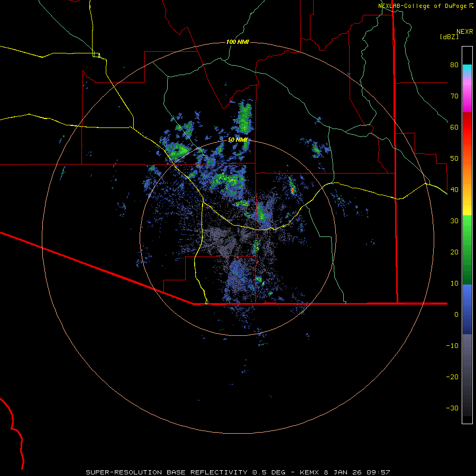The image size is (476, 476).
Task: Click the '8 JAN 26 09:57' timestamp
Action: tap(356, 472)
